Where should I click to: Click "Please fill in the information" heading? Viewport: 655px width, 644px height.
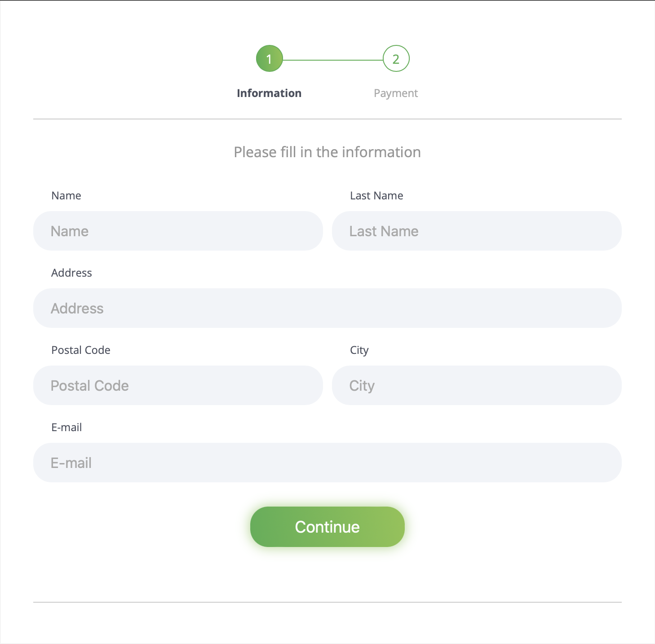coord(327,152)
